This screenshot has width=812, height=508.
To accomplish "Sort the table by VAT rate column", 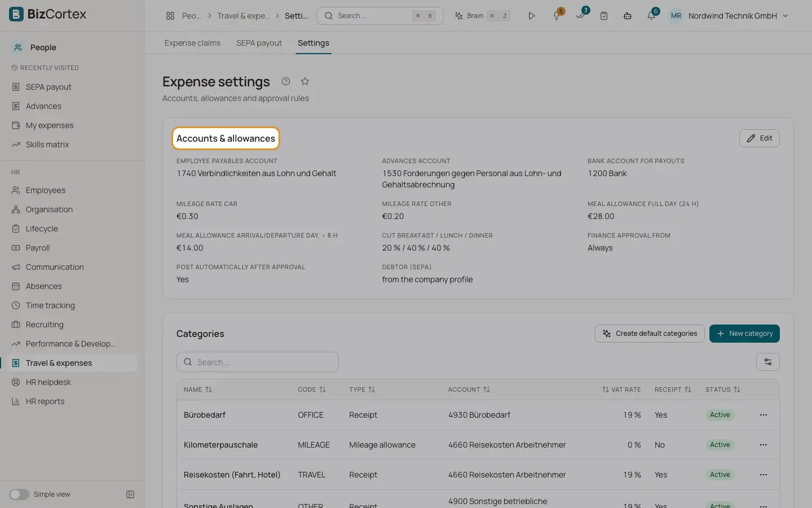I will coord(621,389).
